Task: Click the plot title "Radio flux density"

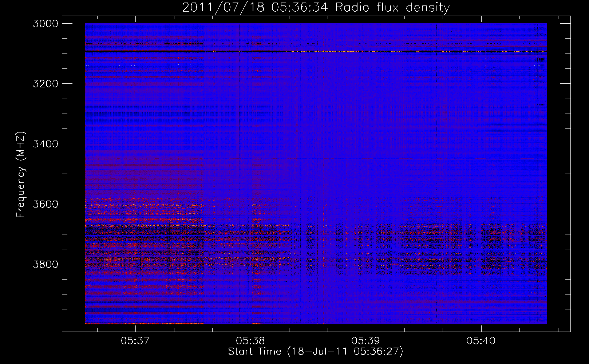Action: [392, 7]
